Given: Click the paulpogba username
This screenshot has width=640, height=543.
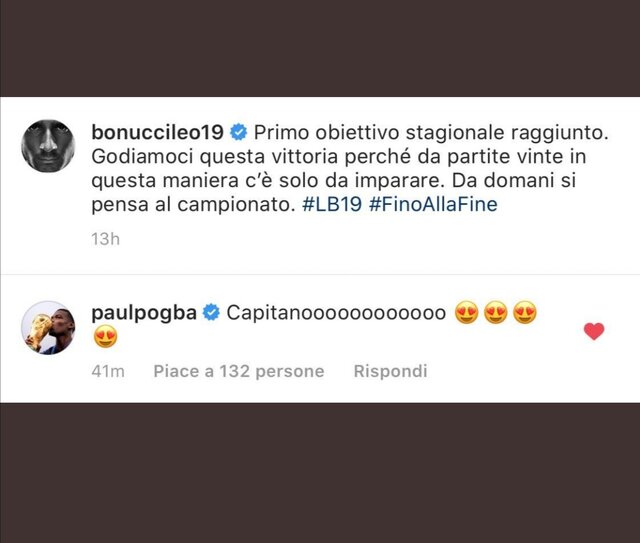Looking at the screenshot, I should click(x=144, y=313).
